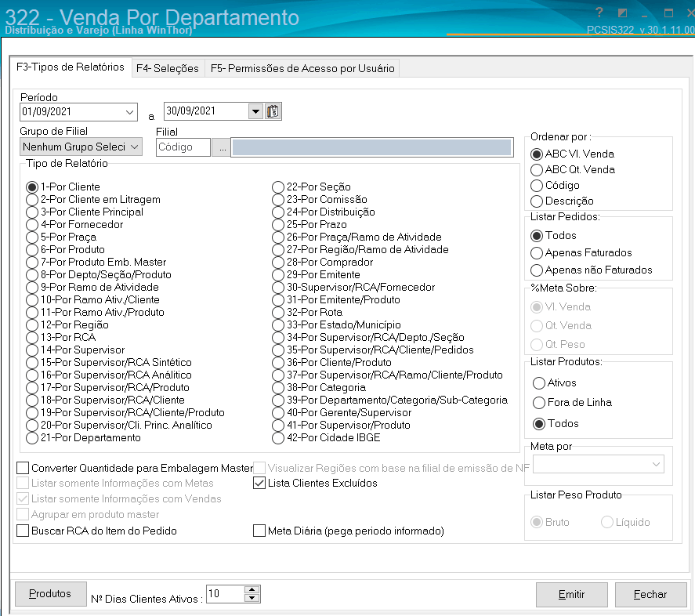
Task: Click the Nº Dias Clientes Ativos value field
Action: point(225,594)
